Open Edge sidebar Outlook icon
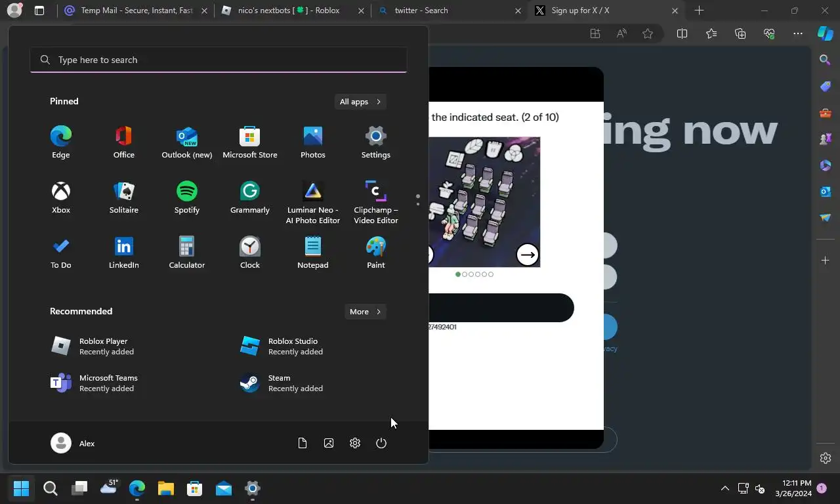This screenshot has width=840, height=504. coord(826,191)
